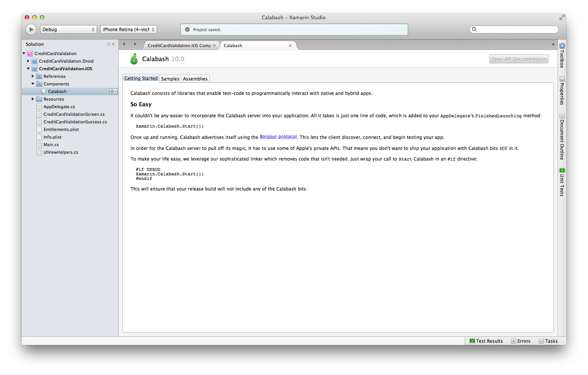
Task: Switch to the Samples tab
Action: (170, 79)
